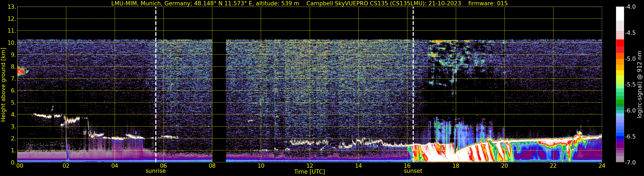
Task: Click the time axis tick label 14
Action: click(358, 166)
